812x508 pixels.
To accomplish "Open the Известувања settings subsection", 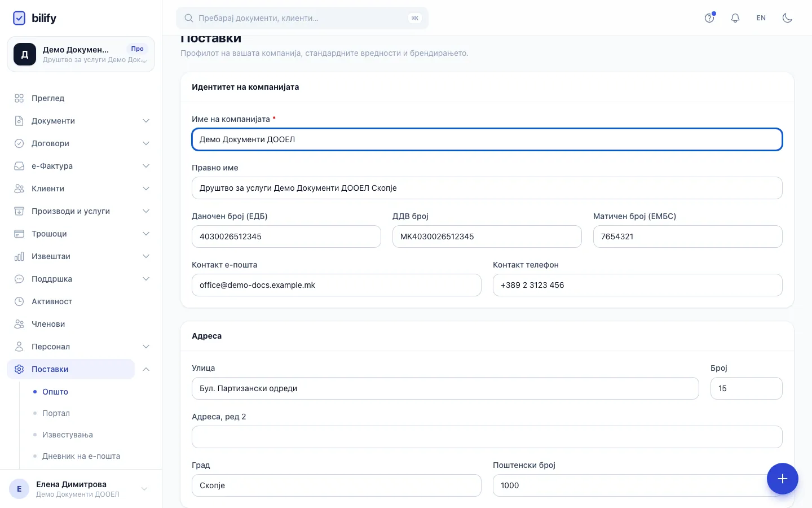I will click(x=68, y=435).
